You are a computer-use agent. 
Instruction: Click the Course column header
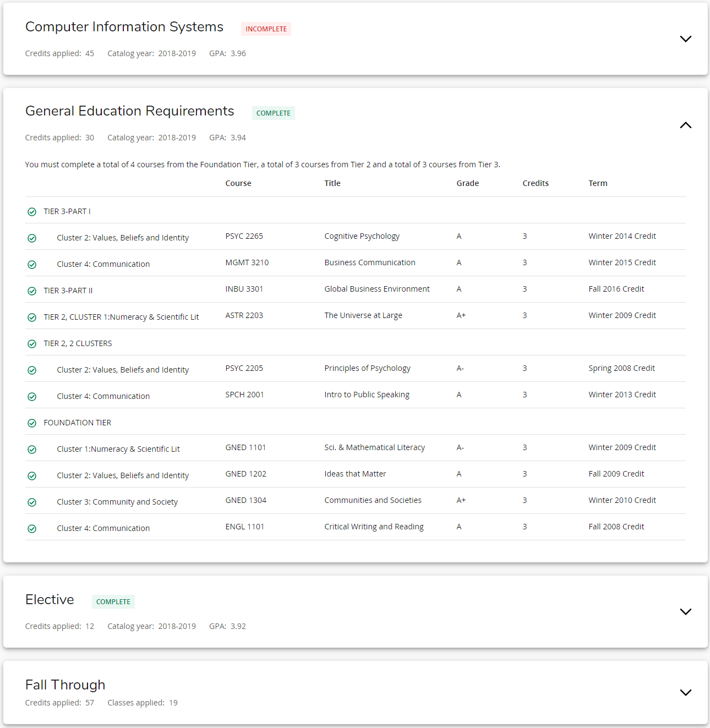coord(238,183)
